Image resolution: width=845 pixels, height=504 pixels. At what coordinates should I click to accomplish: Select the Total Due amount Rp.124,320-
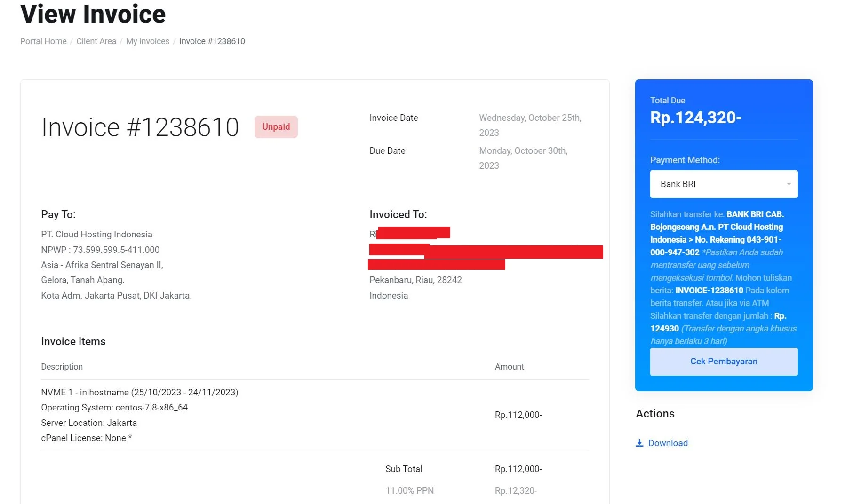[x=696, y=118]
